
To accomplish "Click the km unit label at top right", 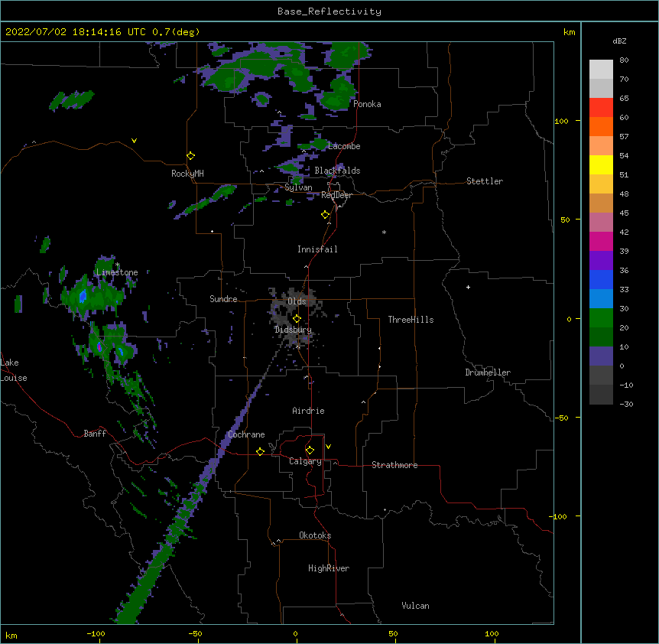I will click(x=569, y=32).
